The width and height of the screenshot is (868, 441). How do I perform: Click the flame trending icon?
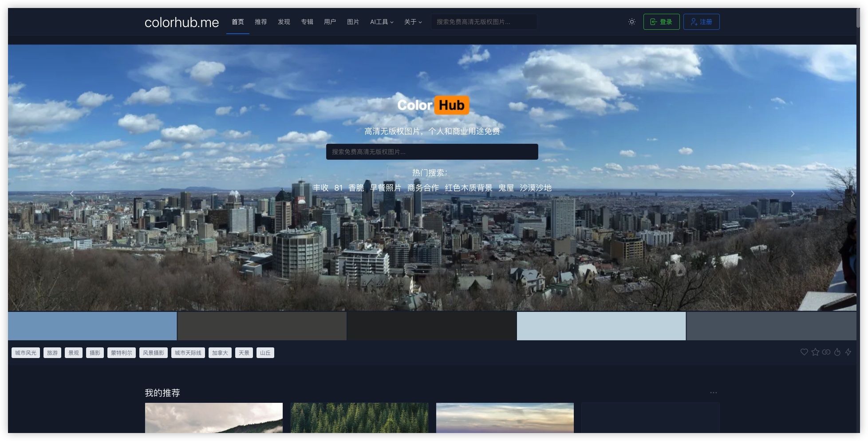click(837, 352)
